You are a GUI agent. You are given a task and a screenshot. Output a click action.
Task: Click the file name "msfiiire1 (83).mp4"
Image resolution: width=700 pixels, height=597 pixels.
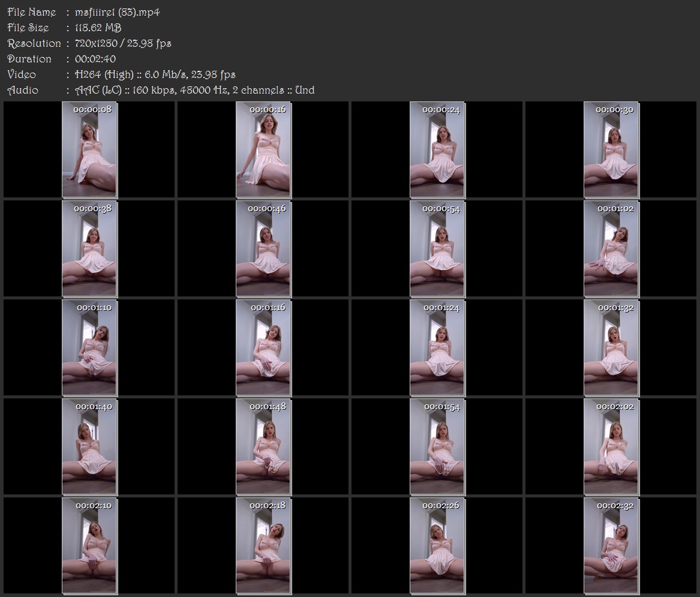pyautogui.click(x=118, y=12)
